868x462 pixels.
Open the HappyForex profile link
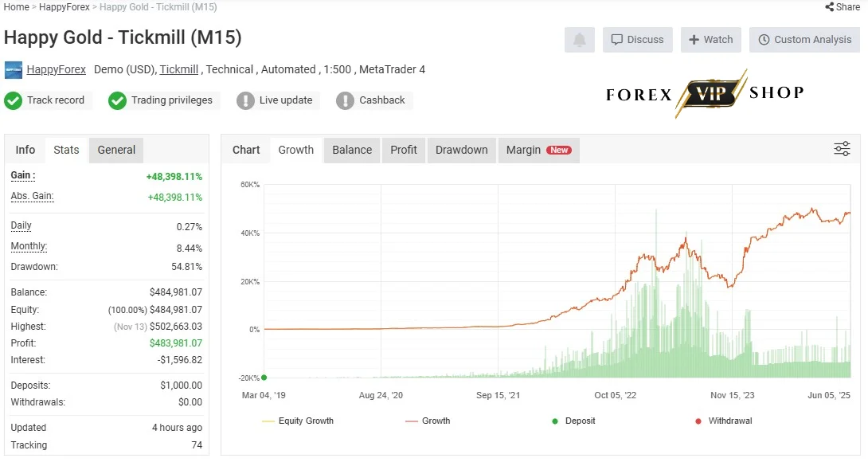coord(56,70)
